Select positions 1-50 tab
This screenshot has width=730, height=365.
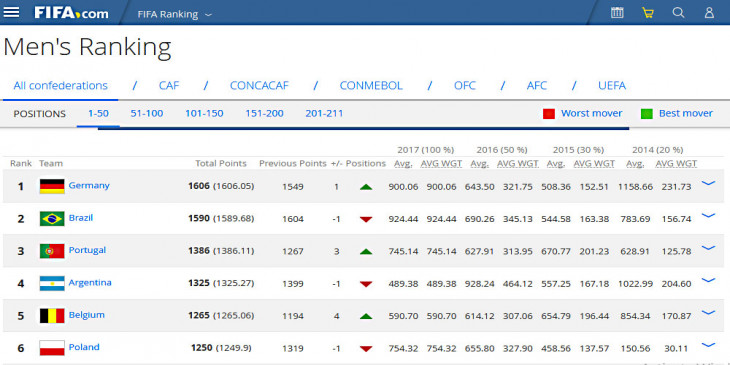98,114
